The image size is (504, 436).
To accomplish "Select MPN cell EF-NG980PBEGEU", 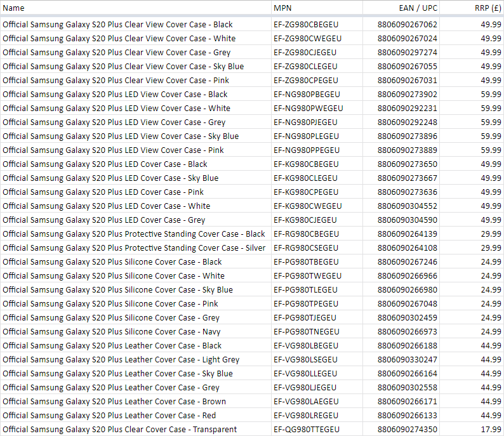I will tap(307, 95).
